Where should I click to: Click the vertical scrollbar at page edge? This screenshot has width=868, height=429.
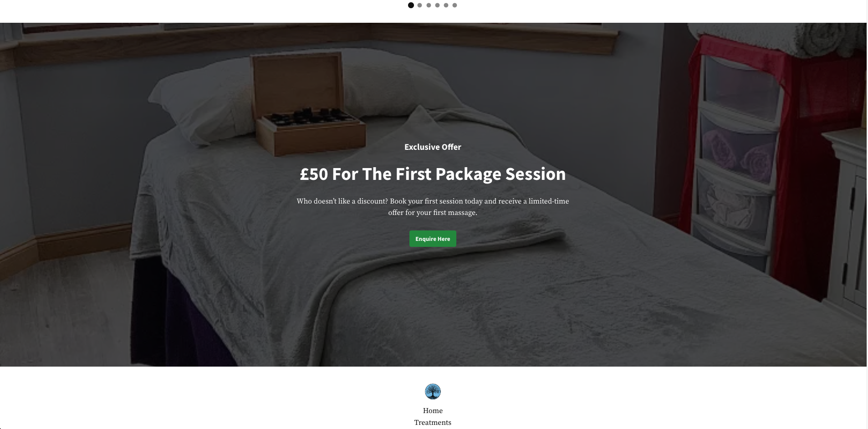point(867,214)
